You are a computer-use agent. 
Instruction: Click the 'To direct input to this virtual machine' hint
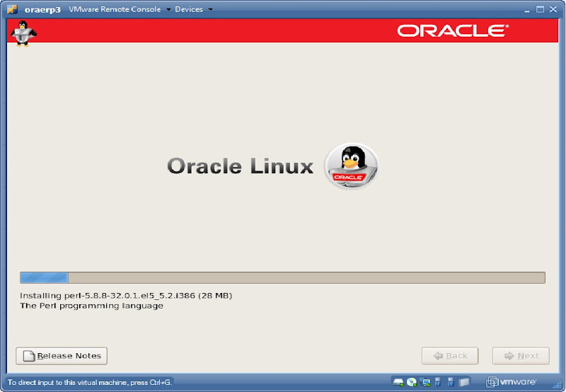(90, 382)
